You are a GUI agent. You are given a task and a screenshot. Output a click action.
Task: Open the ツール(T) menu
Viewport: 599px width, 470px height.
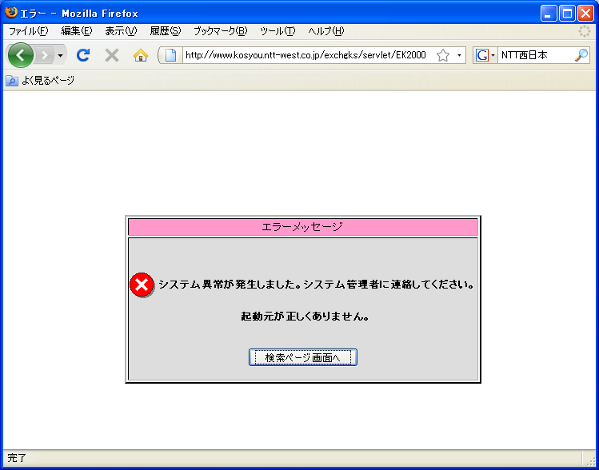(277, 31)
